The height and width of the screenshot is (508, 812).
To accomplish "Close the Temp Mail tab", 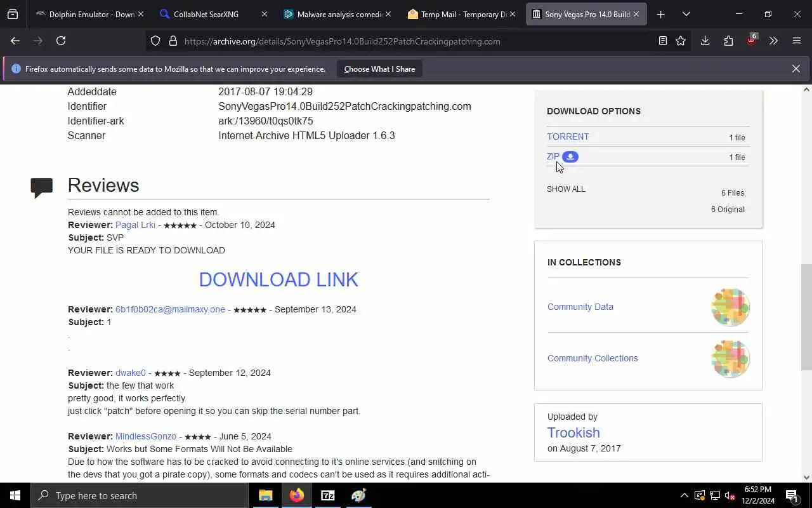I will tap(512, 14).
